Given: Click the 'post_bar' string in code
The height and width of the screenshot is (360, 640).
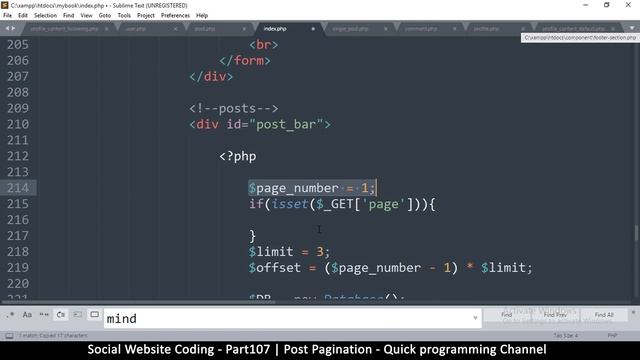Looking at the screenshot, I should 286,124.
